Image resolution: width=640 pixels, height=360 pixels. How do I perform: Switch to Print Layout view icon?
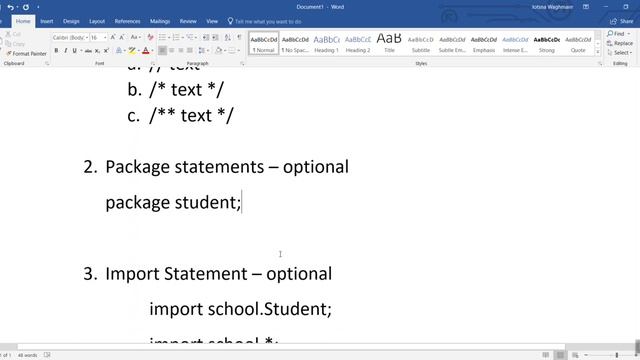560,355
